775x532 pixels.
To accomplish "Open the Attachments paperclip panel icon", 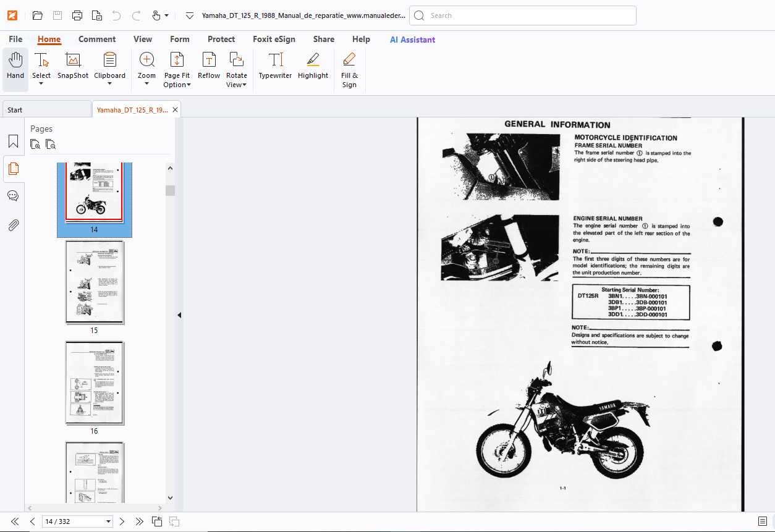I will coord(13,225).
